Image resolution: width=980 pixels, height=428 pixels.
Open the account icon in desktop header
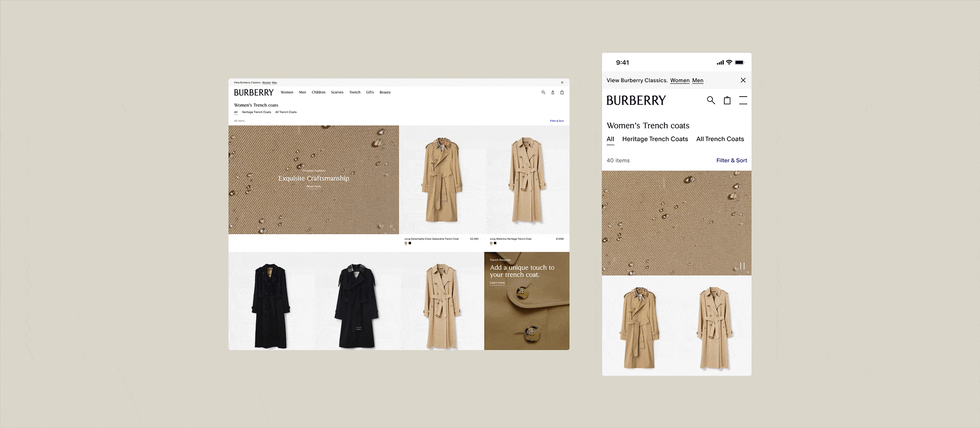click(553, 92)
